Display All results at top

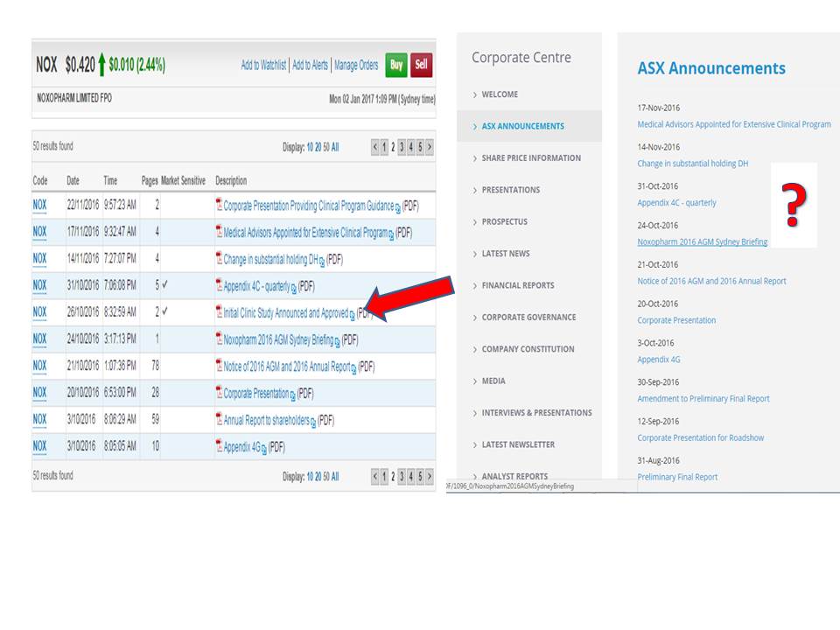click(335, 147)
